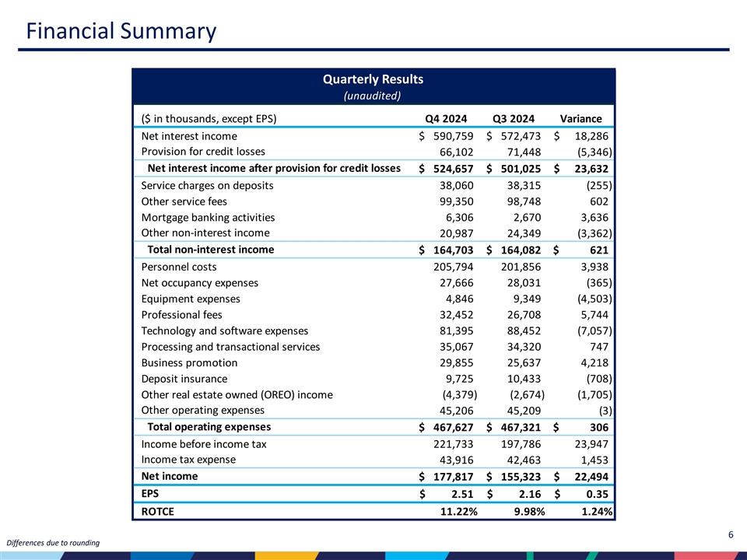Select the Total non-interest income label

pos(210,250)
